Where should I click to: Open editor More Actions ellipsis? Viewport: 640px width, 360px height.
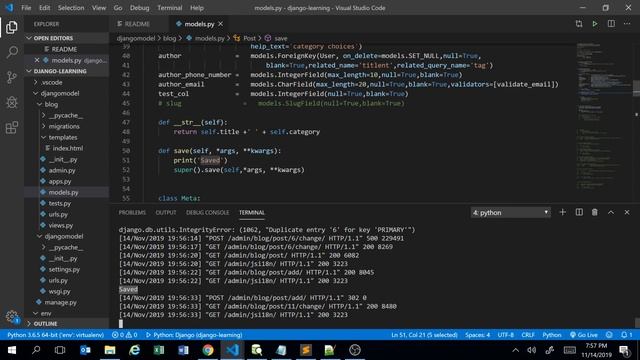click(627, 24)
